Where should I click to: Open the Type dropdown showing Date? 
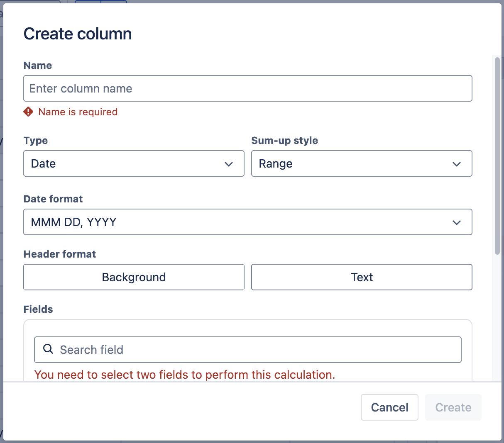click(x=133, y=163)
